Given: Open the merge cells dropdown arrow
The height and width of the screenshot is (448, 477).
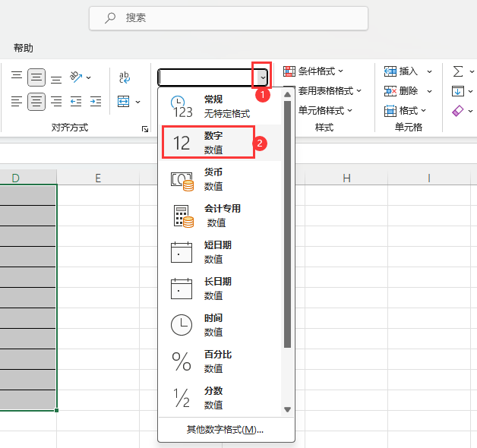Looking at the screenshot, I should pos(137,102).
